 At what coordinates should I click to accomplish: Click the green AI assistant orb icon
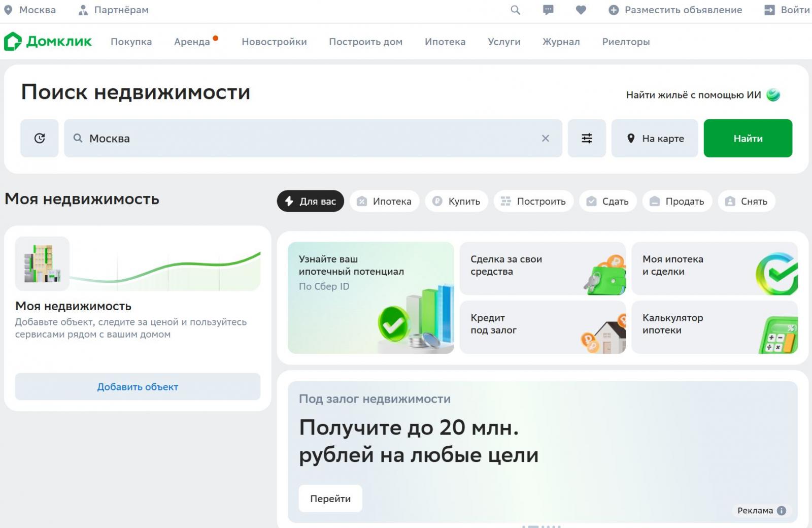[x=773, y=95]
